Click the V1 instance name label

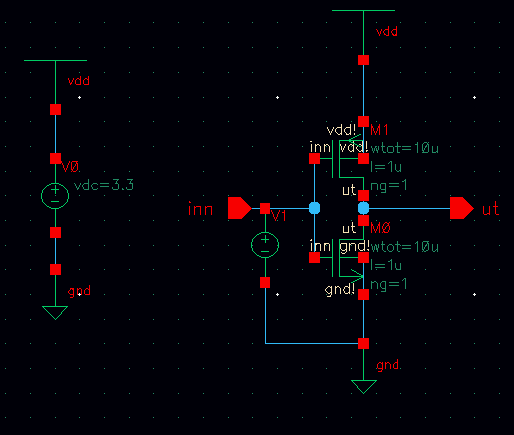[279, 216]
